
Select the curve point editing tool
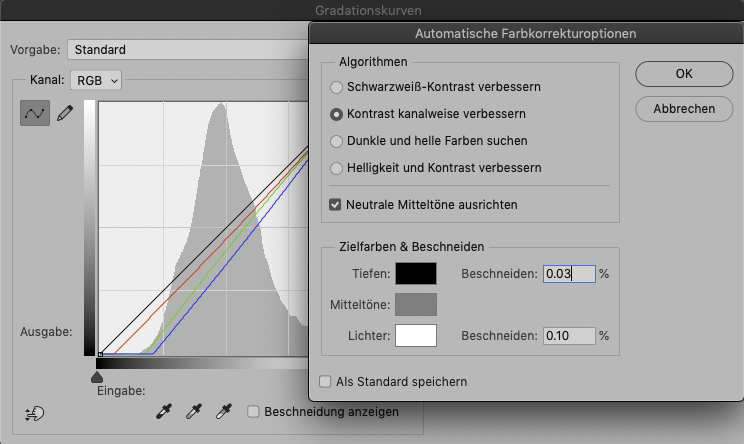35,114
